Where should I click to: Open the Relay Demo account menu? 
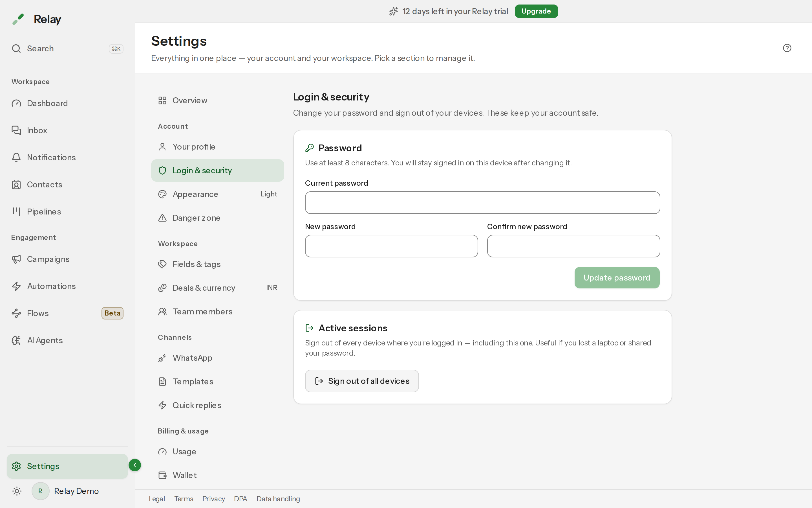65,491
